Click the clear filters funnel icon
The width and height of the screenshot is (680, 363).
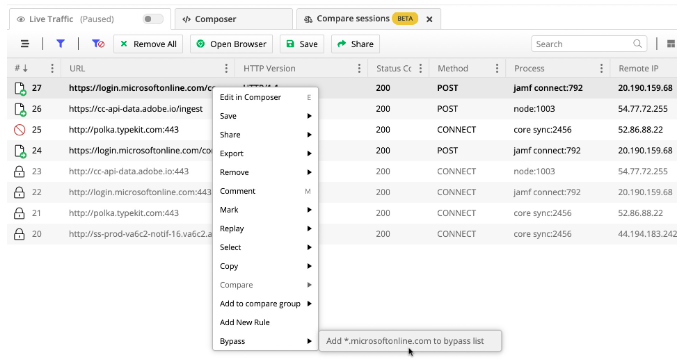click(98, 44)
